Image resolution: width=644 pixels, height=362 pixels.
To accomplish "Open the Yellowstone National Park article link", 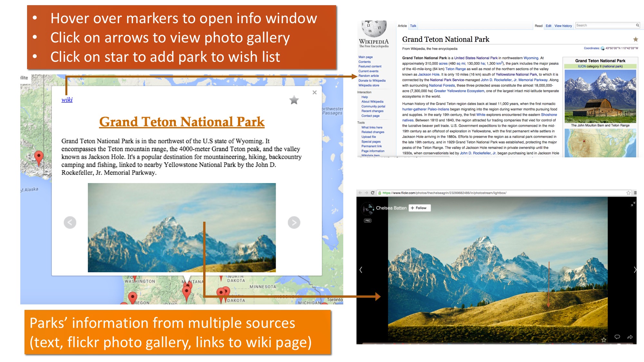I will click(x=516, y=74).
